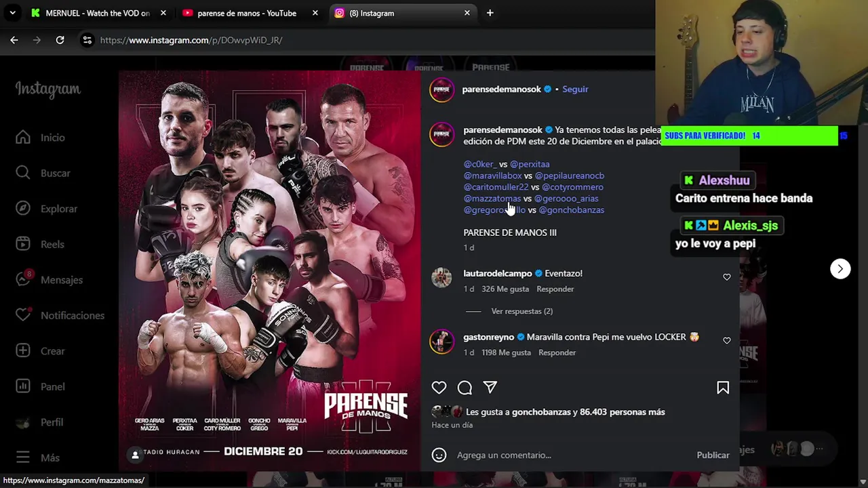Open the Mensajes messenger icon
The height and width of the screenshot is (488, 868).
click(x=23, y=280)
